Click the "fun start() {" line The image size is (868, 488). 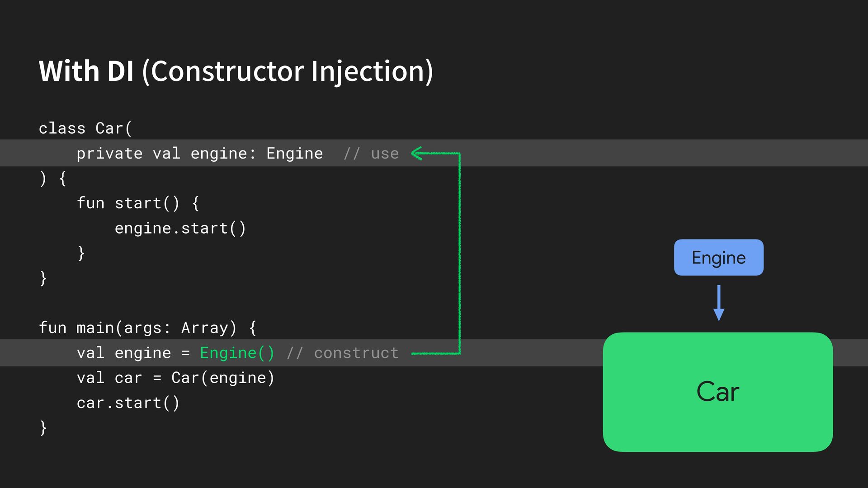coord(137,203)
